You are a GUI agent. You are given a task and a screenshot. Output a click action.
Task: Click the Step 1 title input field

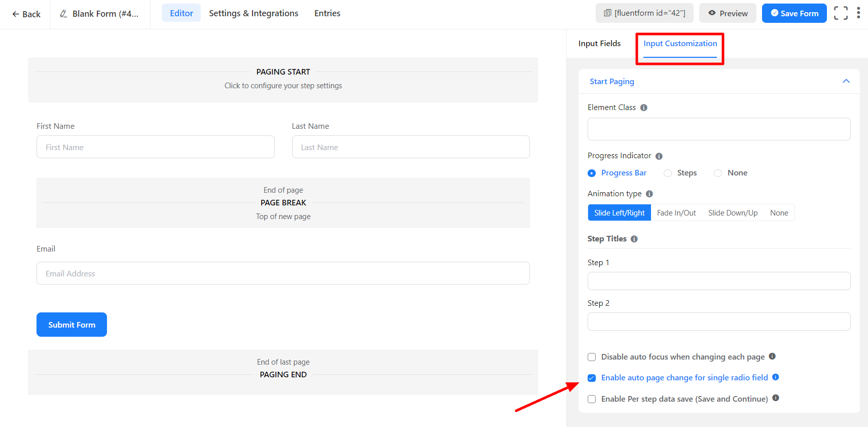718,281
